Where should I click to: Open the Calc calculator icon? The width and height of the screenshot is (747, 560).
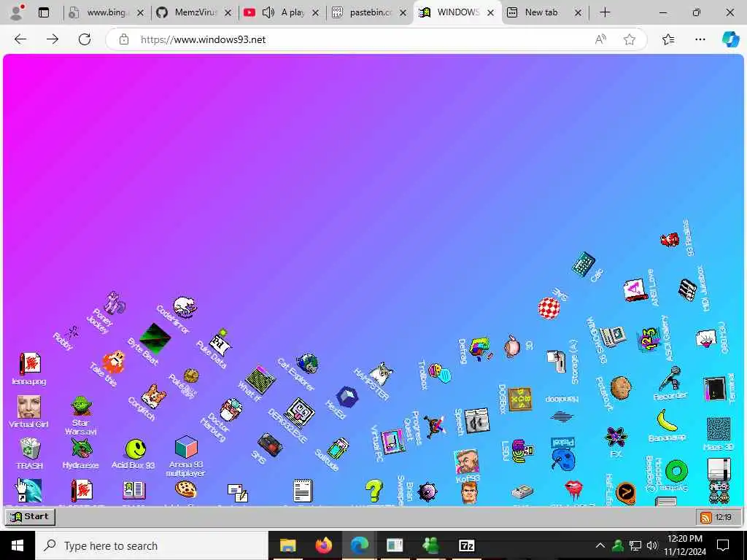click(x=584, y=264)
